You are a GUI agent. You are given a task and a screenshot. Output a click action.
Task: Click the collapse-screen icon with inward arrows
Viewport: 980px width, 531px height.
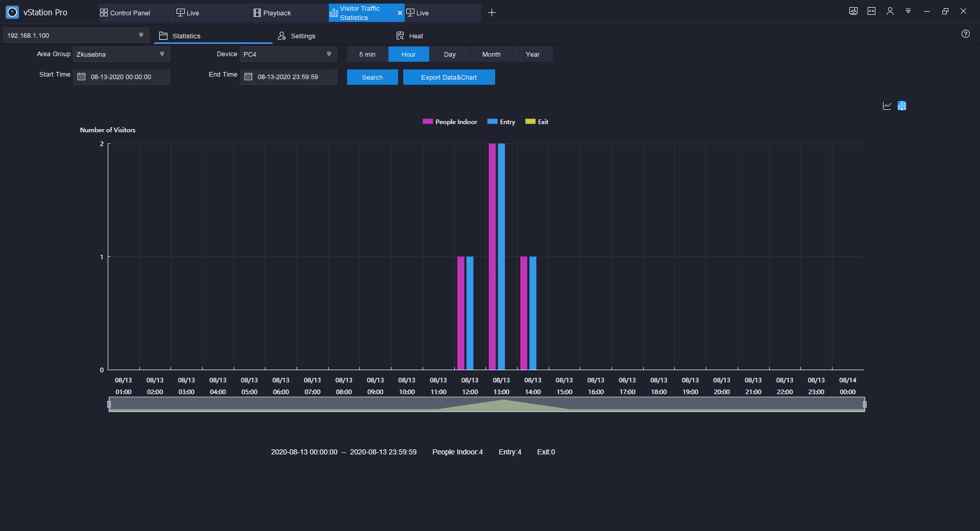coord(872,11)
